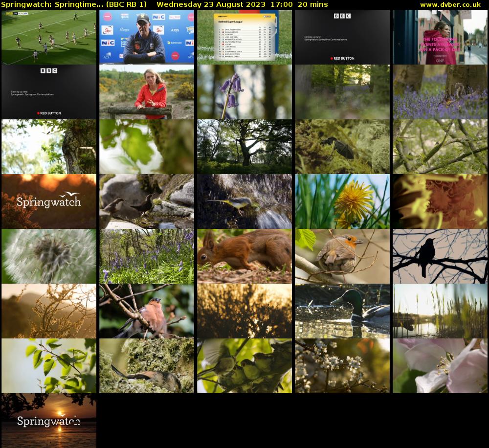Open the woman in pink coat trailer thumbnail
The height and width of the screenshot is (448, 489).
click(440, 37)
